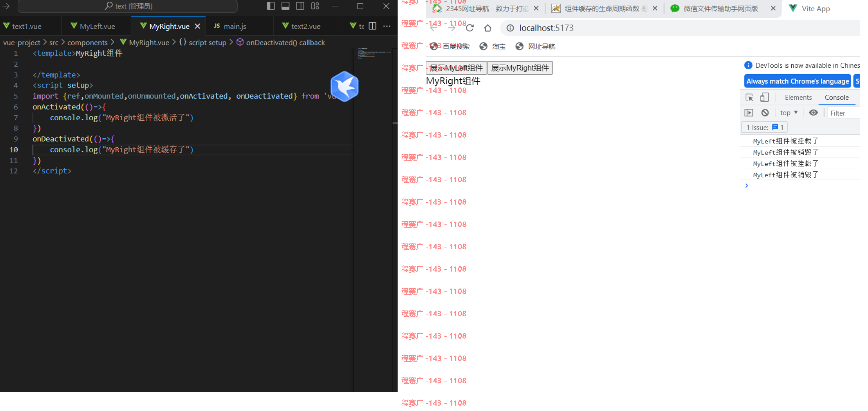868x411 pixels.
Task: Click the console prompt chevron
Action: coord(747,186)
